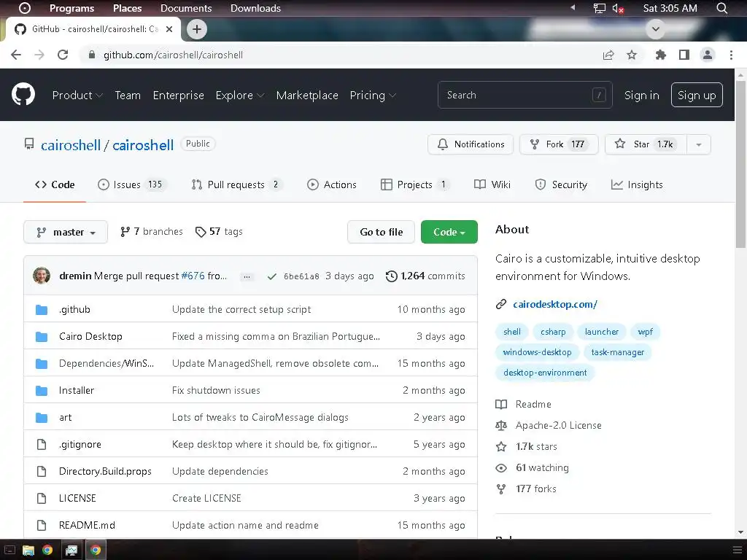Click the link icon beside cairodesktop.com
The width and height of the screenshot is (747, 560).
click(x=500, y=304)
